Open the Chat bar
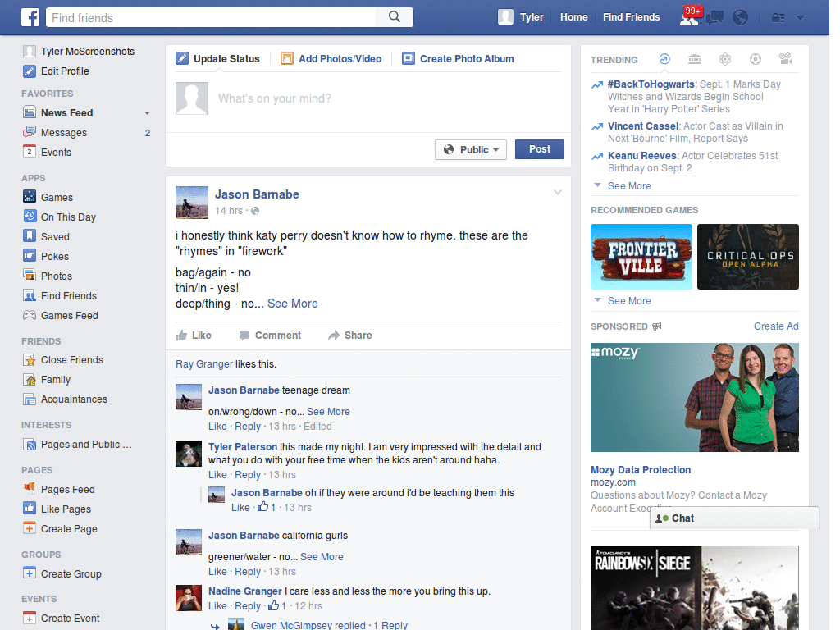Viewport: 840px width, 630px height. (x=734, y=518)
